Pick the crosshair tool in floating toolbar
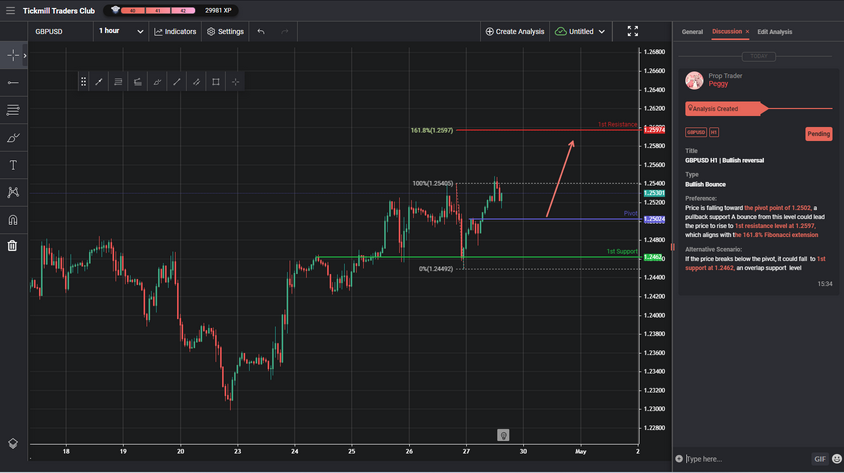The height and width of the screenshot is (473, 844). click(235, 82)
